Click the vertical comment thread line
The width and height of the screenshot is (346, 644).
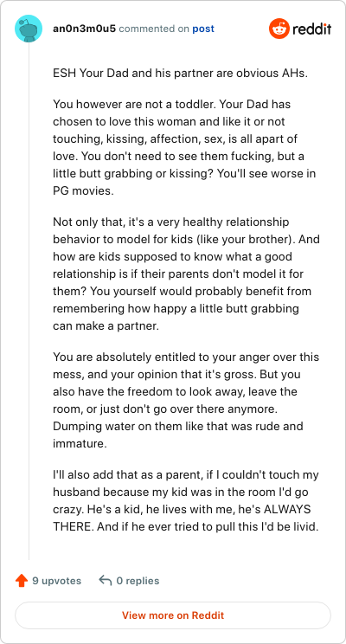click(29, 301)
